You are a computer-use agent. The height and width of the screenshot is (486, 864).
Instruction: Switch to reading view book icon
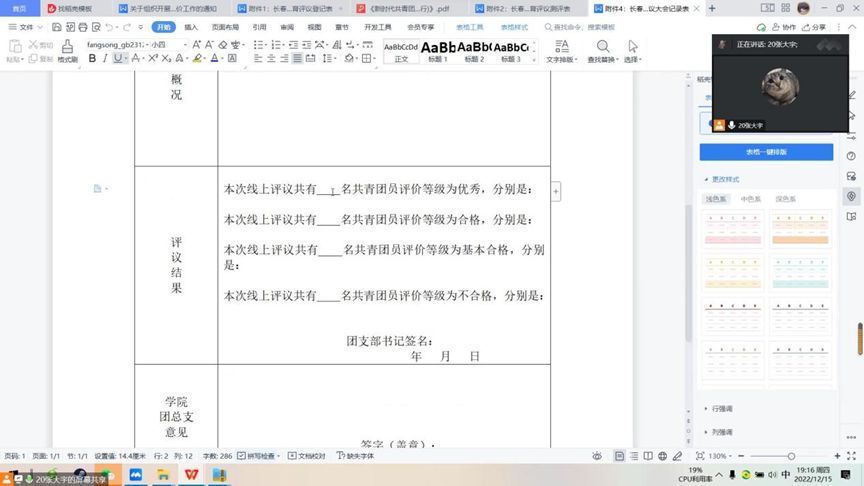648,456
